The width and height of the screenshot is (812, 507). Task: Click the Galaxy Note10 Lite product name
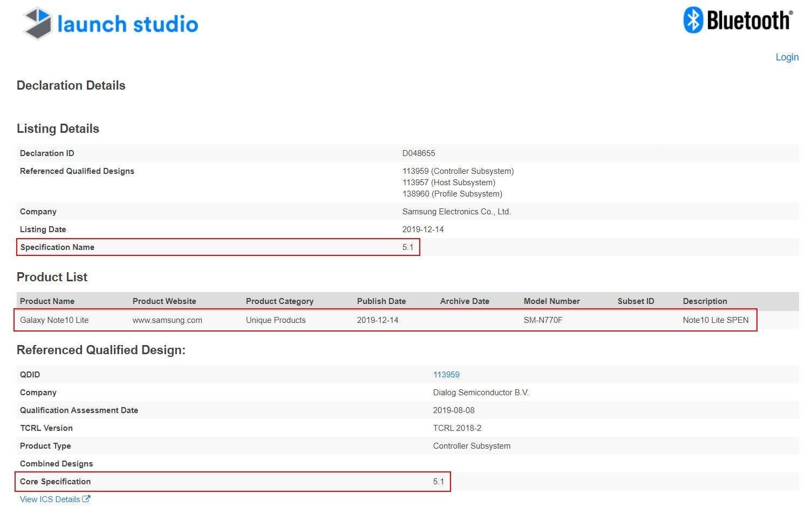pyautogui.click(x=54, y=320)
